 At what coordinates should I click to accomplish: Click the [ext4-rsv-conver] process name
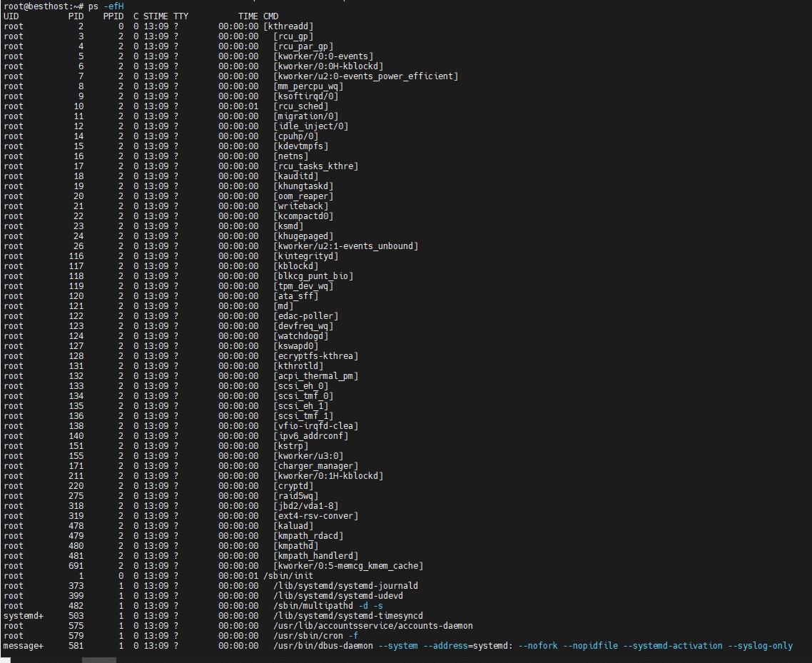(x=315, y=516)
